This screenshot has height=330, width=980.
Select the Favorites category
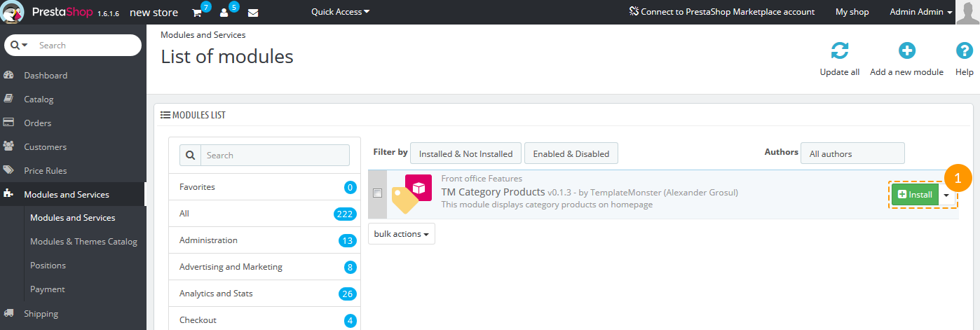click(265, 187)
